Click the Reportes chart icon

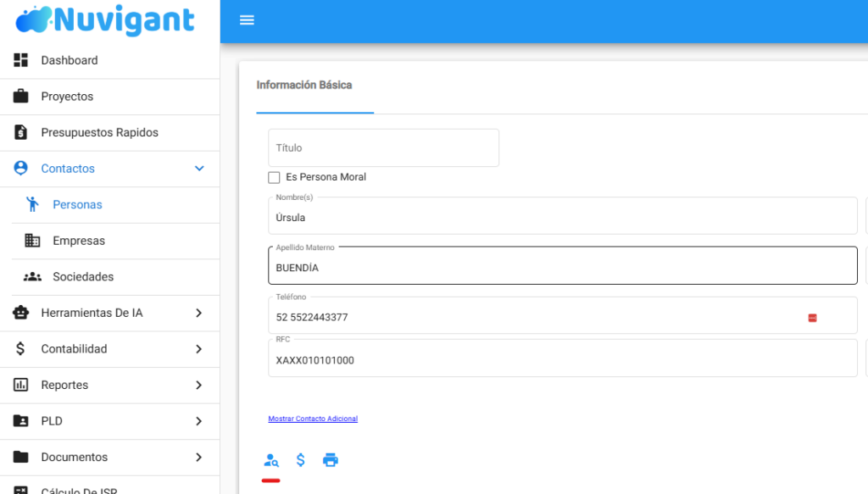(20, 385)
